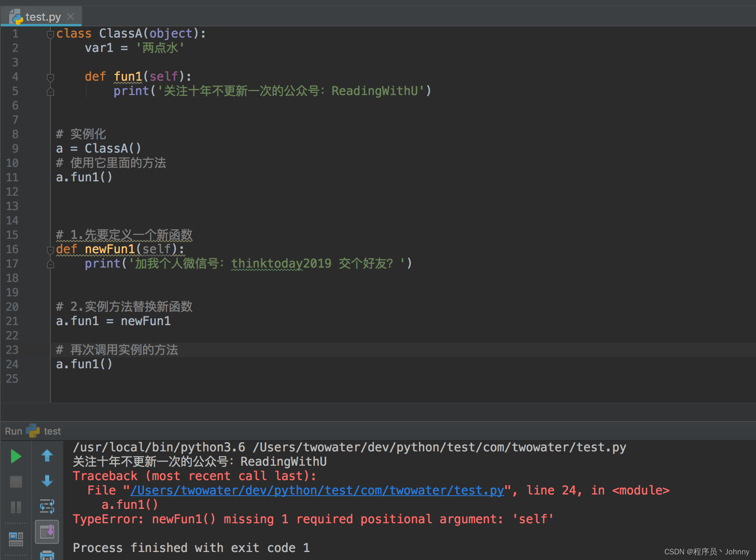This screenshot has height=560, width=756.
Task: Click line number 21 in the gutter
Action: click(x=12, y=321)
